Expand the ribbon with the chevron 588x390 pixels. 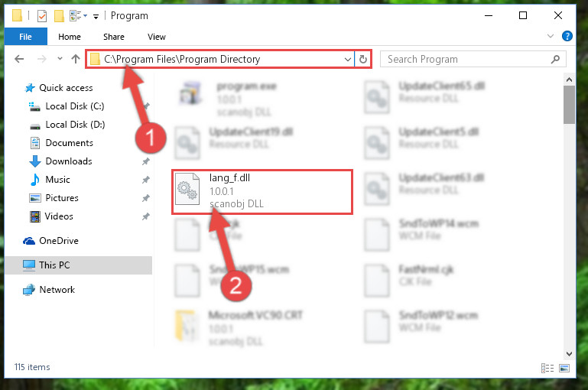click(x=550, y=36)
